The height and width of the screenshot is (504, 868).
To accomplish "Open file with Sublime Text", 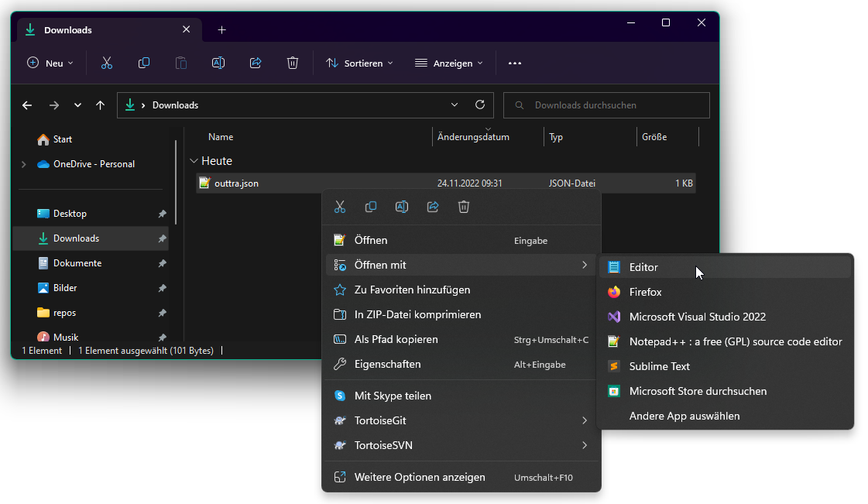I will click(x=726, y=366).
